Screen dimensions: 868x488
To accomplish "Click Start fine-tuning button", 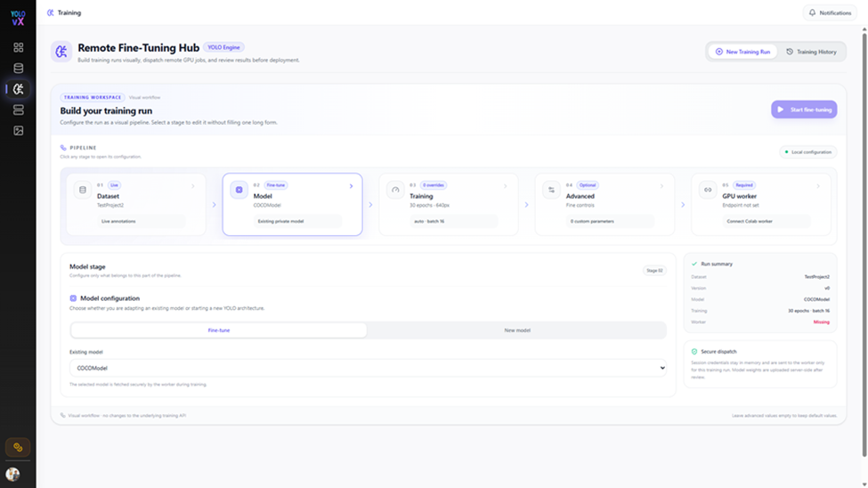I will pos(804,110).
